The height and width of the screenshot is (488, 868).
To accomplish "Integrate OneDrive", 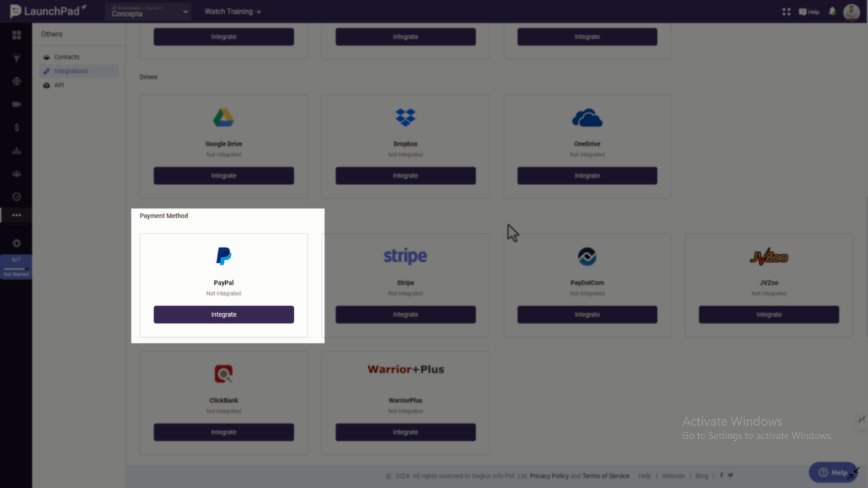I will [587, 176].
